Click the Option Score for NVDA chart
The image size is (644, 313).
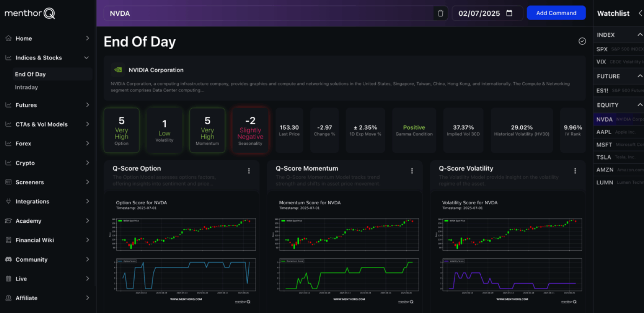pyautogui.click(x=182, y=251)
